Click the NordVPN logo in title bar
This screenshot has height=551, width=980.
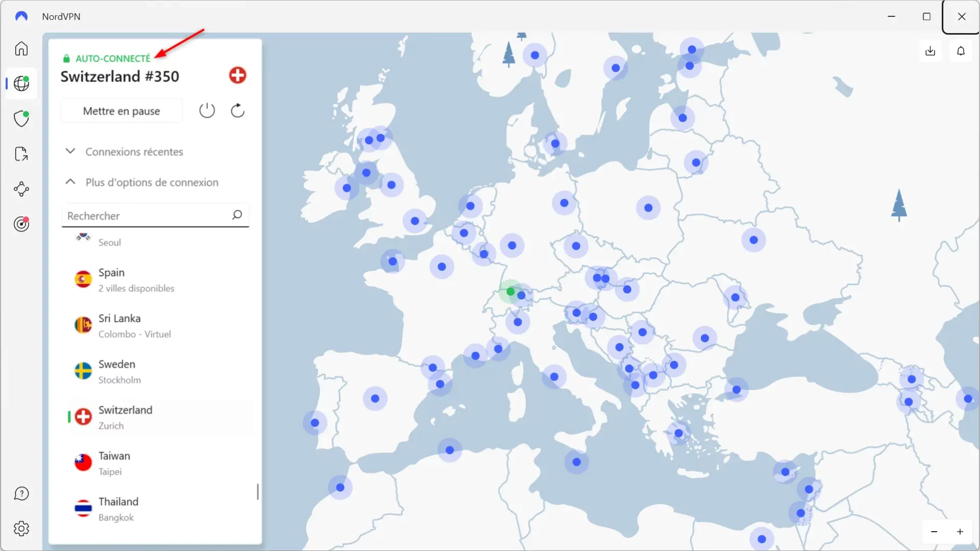click(21, 16)
